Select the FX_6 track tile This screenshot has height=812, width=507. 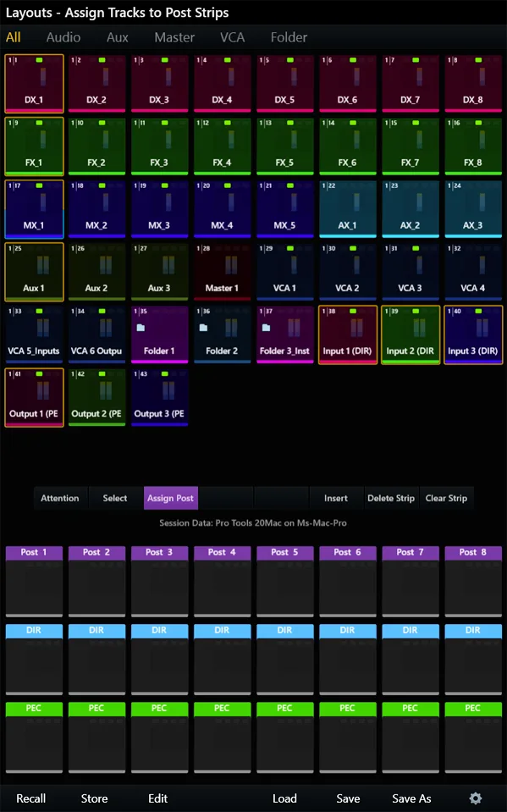coord(347,146)
